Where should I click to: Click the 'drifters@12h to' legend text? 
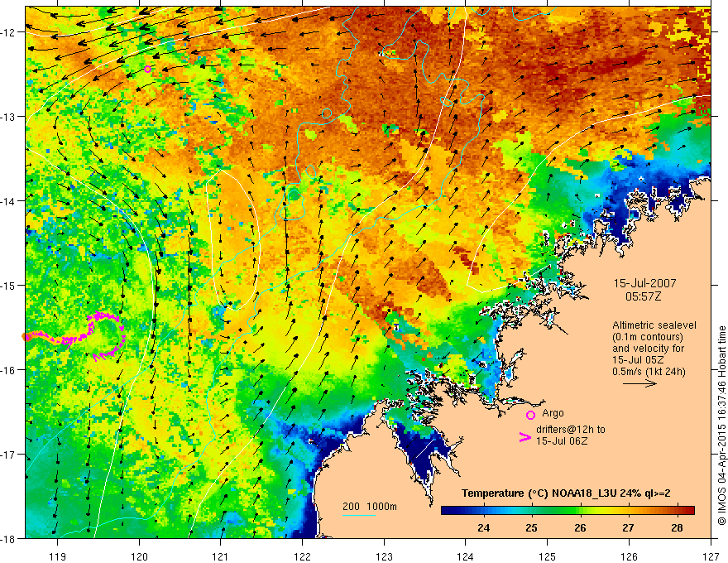coord(571,430)
